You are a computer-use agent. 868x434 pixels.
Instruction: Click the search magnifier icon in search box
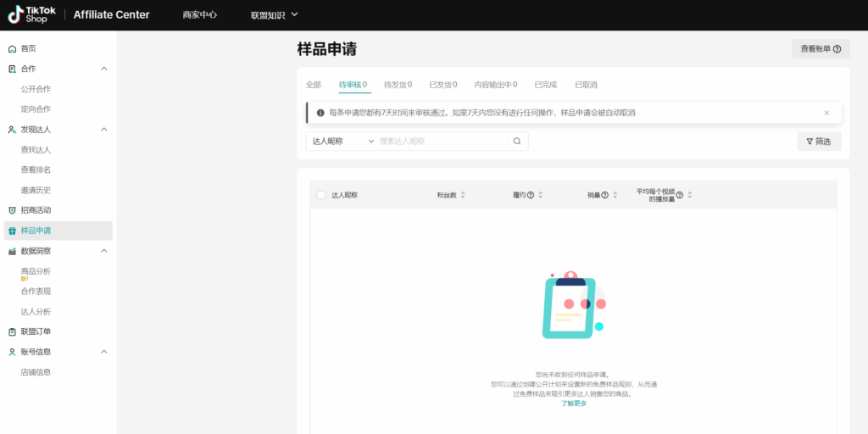pyautogui.click(x=517, y=142)
